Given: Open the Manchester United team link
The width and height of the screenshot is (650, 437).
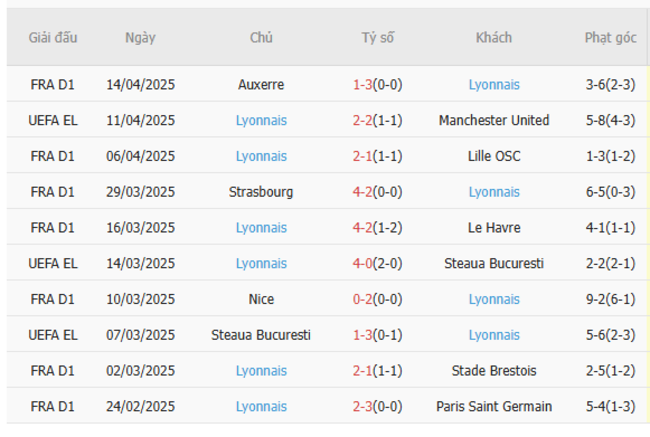Looking at the screenshot, I should [x=493, y=120].
